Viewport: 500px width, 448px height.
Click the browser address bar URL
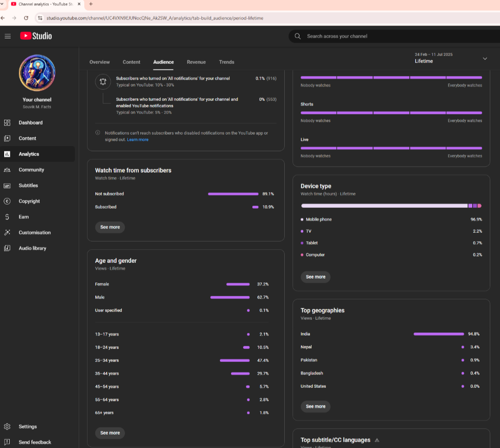(155, 18)
